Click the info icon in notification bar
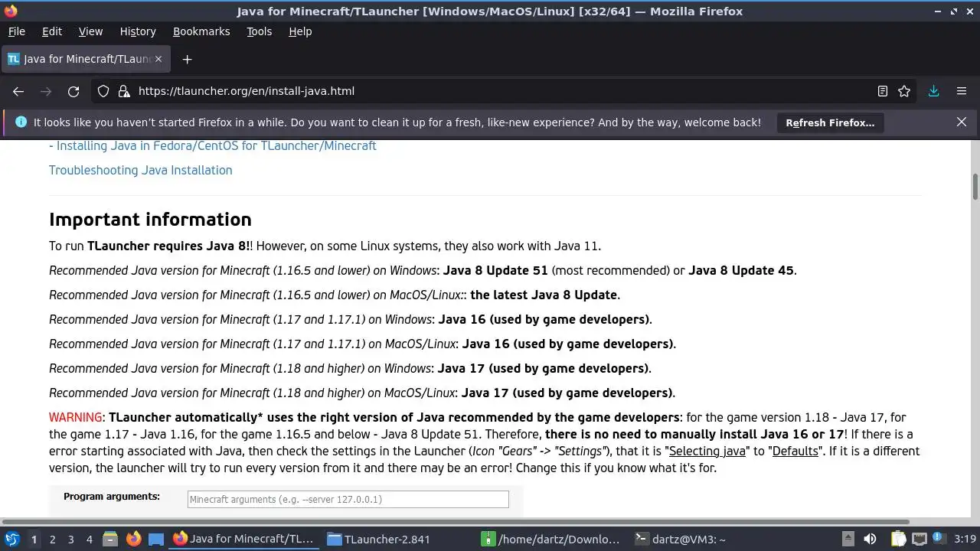 click(x=21, y=122)
